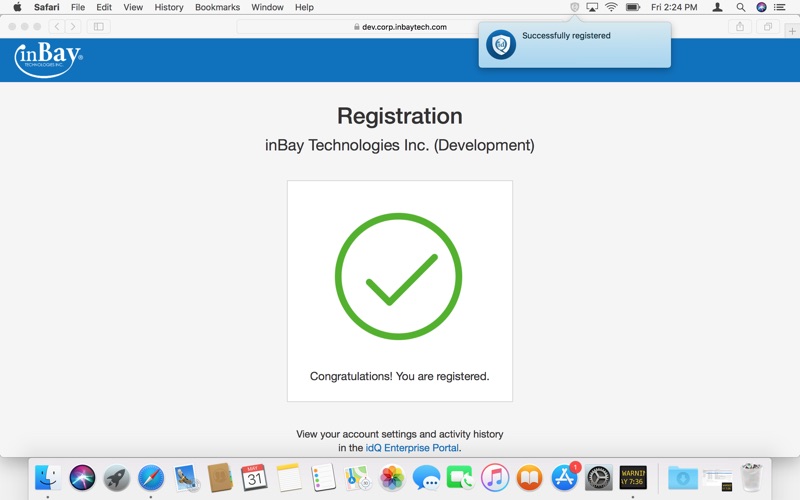The width and height of the screenshot is (800, 500).
Task: Open the Window menu
Action: point(267,7)
